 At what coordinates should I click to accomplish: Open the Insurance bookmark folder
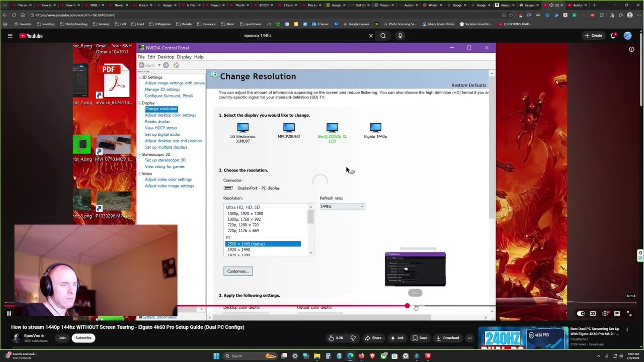[206, 24]
